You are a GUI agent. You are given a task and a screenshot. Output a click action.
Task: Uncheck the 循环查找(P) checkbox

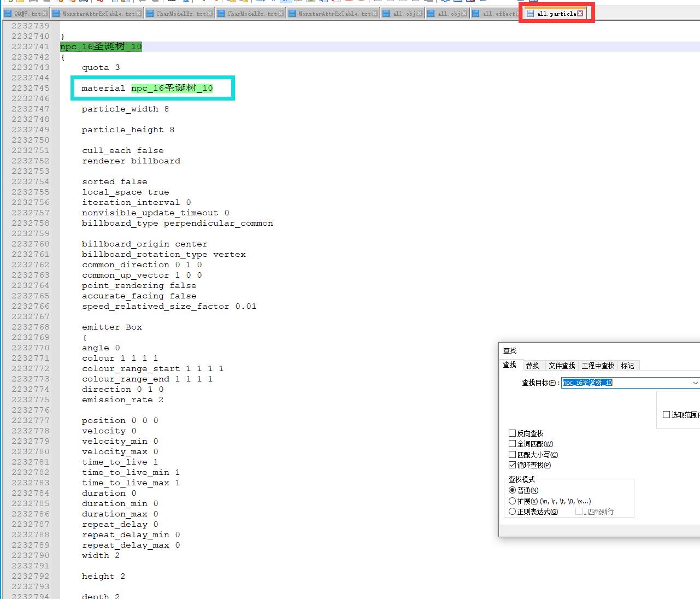click(x=512, y=465)
